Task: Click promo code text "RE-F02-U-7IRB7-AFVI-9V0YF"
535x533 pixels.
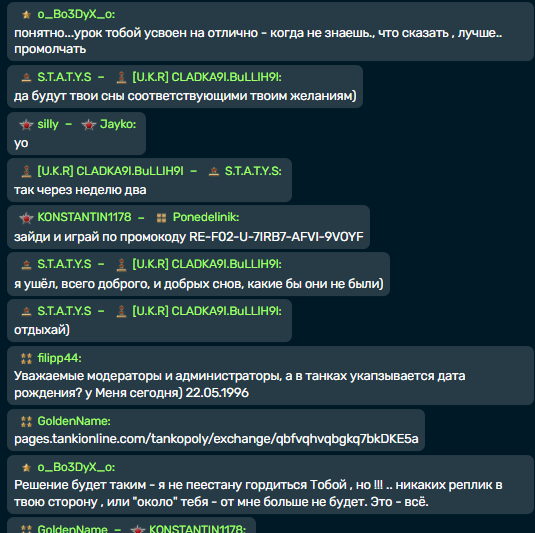Action: tap(276, 237)
